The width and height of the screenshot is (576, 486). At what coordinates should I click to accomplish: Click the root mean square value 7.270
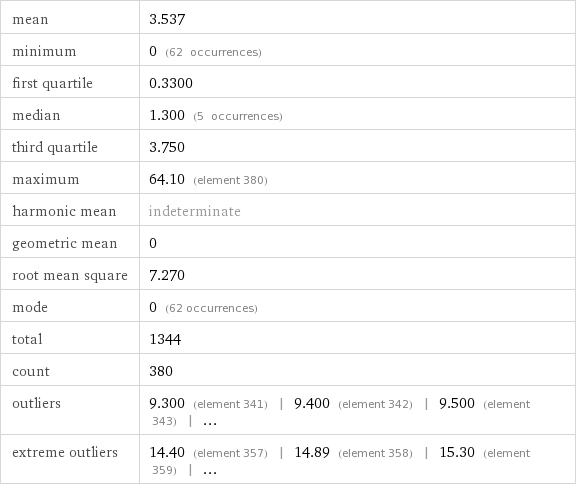[167, 275]
